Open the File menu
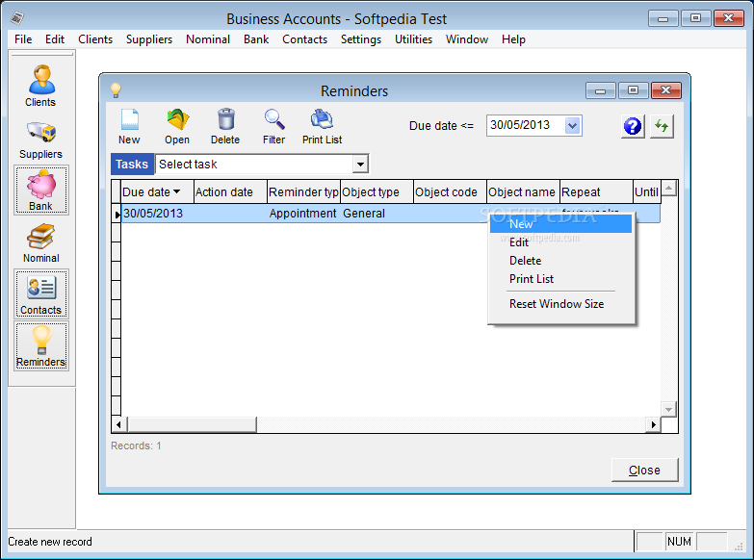 pos(23,39)
